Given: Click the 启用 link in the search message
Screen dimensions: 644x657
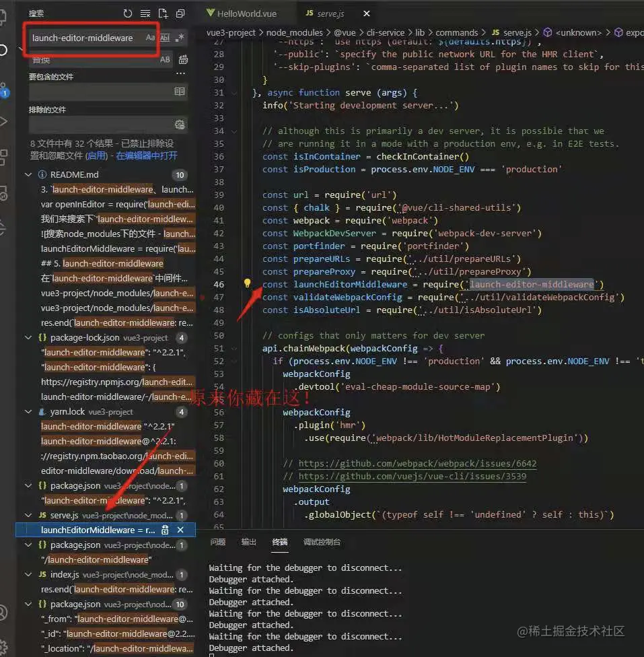Looking at the screenshot, I should (x=97, y=156).
